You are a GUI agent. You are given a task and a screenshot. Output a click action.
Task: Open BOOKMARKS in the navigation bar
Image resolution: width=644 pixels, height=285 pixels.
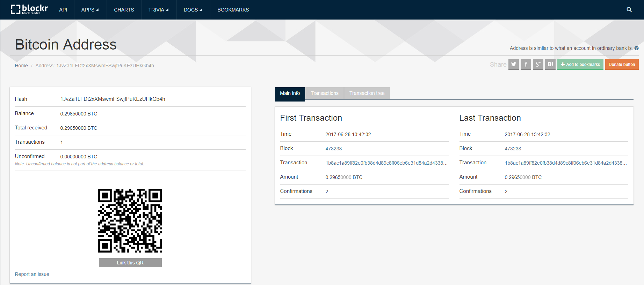[x=233, y=10]
